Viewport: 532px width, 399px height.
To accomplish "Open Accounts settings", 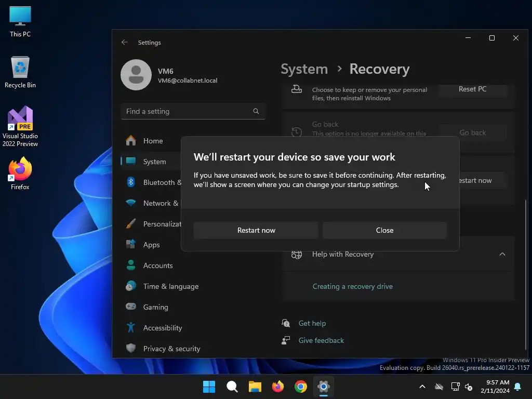I will click(158, 265).
